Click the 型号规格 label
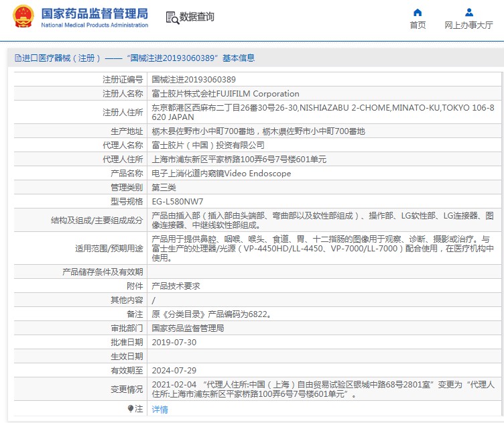Image resolution: width=504 pixels, height=423 pixels. point(127,202)
